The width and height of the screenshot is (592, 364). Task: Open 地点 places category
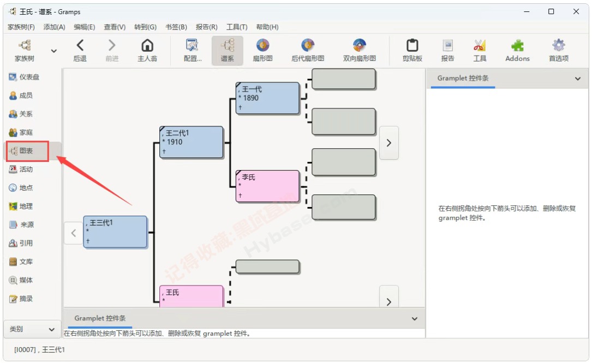[21, 188]
